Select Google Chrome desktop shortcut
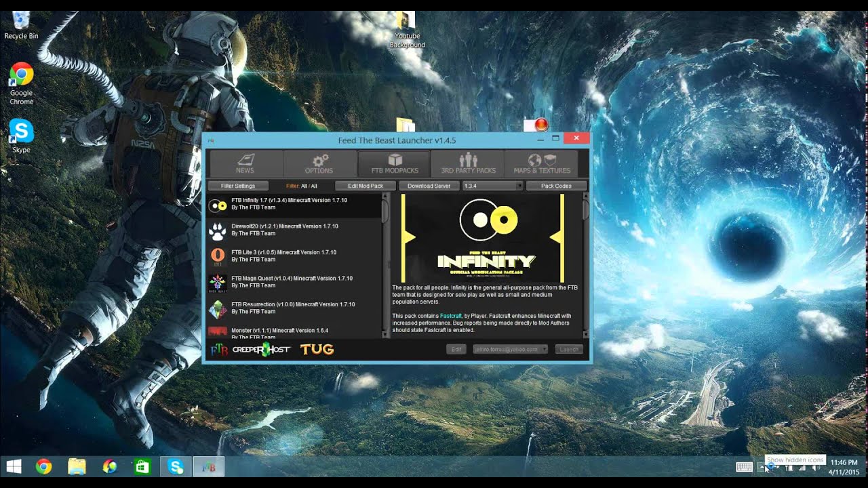 pyautogui.click(x=21, y=84)
